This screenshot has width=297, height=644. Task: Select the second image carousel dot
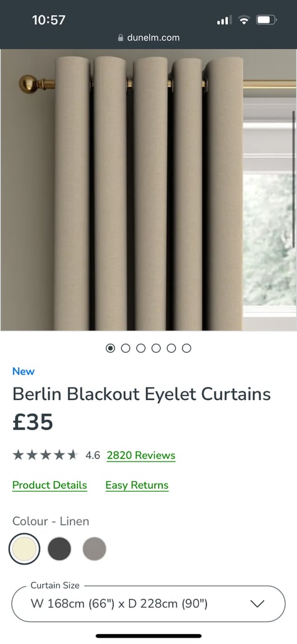tap(126, 348)
